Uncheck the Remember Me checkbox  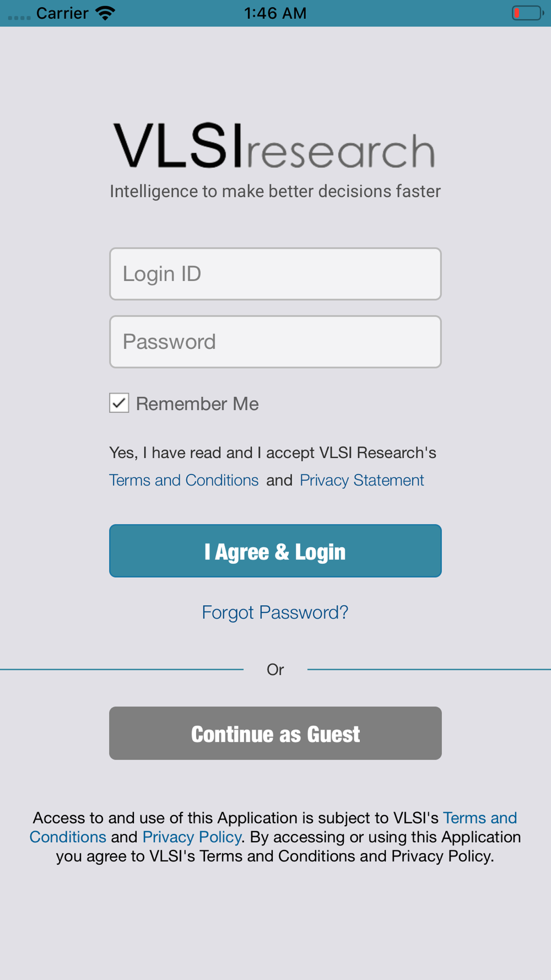tap(119, 403)
